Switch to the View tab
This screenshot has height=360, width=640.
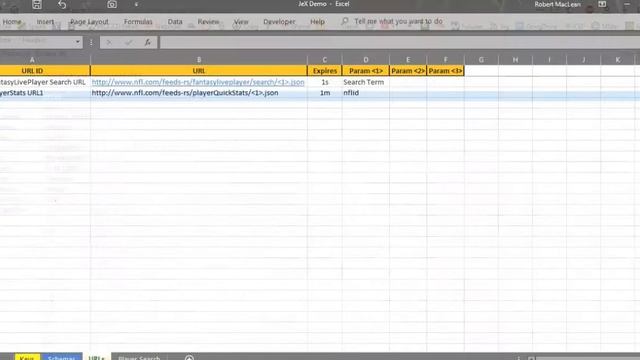[241, 22]
